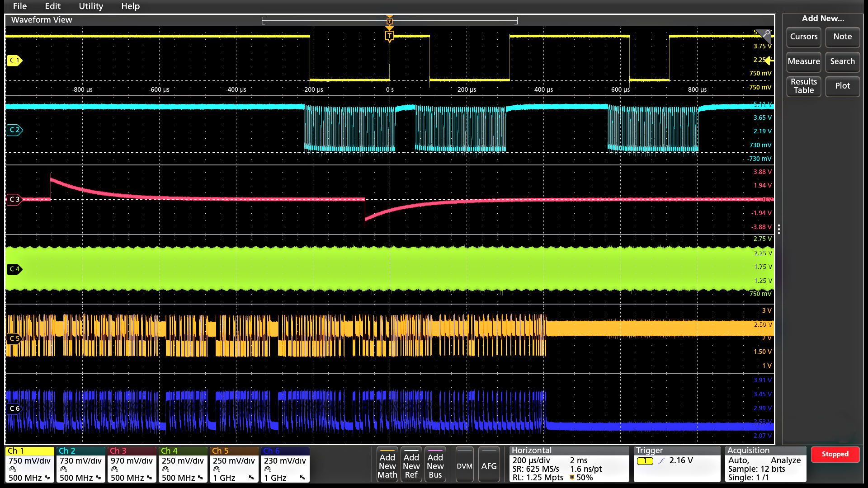
Task: Open the DVM tool
Action: tap(464, 465)
